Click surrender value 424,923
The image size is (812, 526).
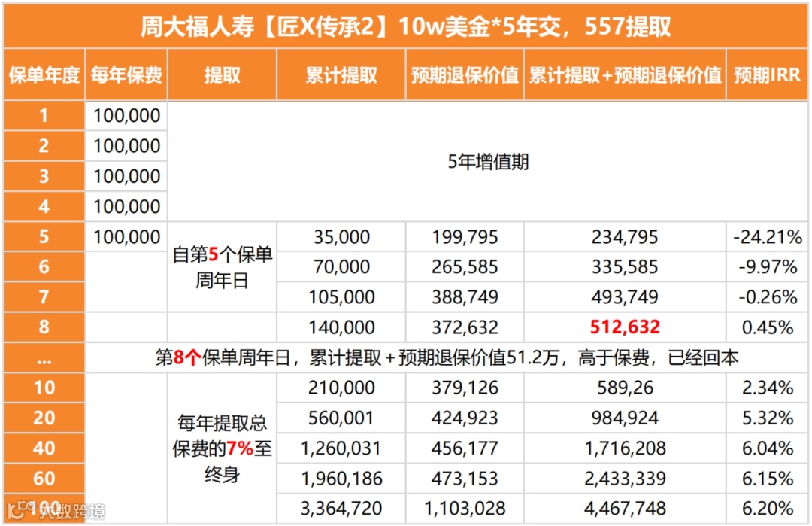465,418
